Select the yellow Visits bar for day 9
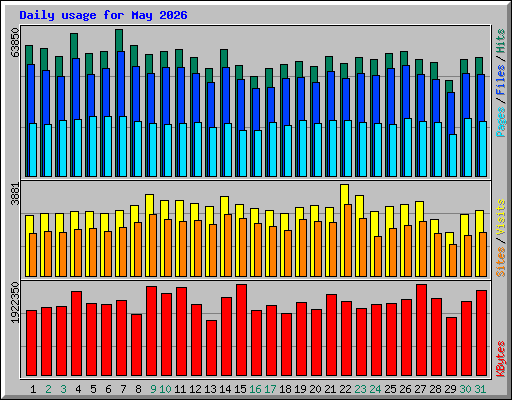The width and height of the screenshot is (512, 400). click(150, 204)
